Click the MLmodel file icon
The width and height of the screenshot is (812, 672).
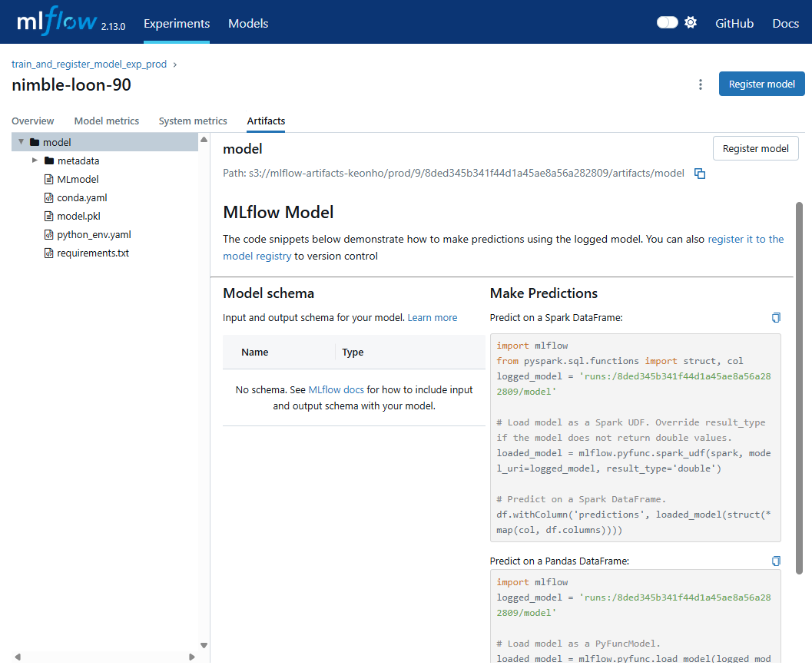(48, 178)
